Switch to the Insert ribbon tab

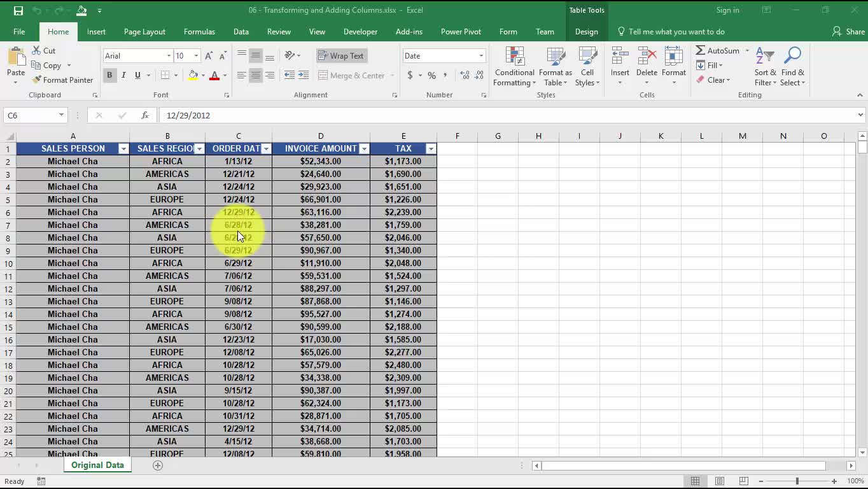[96, 32]
